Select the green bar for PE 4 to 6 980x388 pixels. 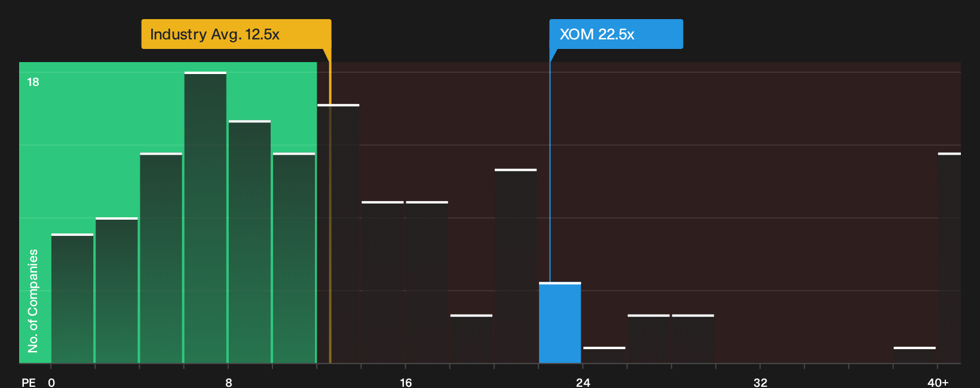161,258
